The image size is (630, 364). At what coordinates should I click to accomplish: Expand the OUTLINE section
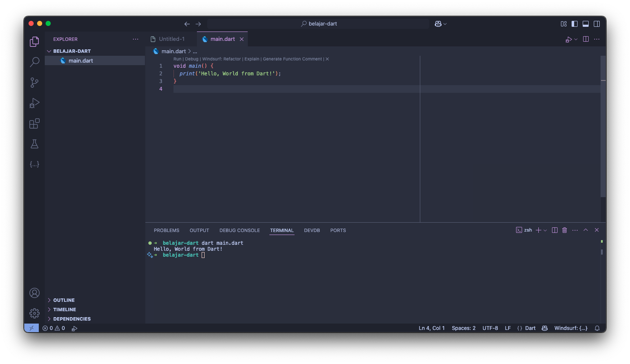(x=64, y=300)
